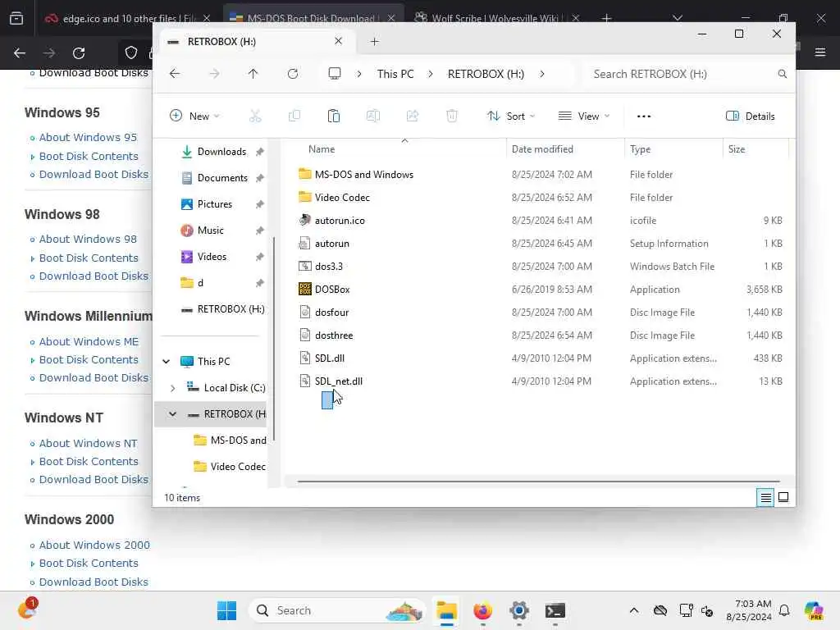Click the Share icon in Explorer toolbar
Image resolution: width=840 pixels, height=630 pixels.
point(412,116)
